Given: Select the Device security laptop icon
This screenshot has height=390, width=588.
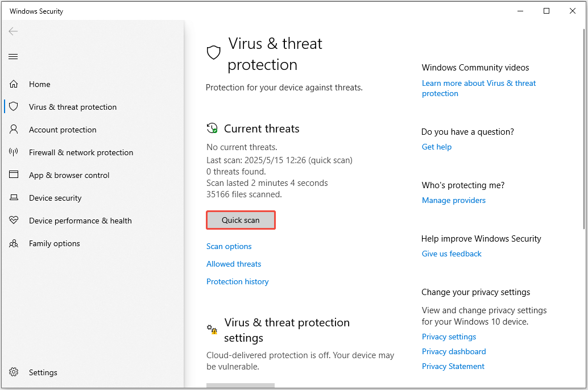Looking at the screenshot, I should click(14, 198).
